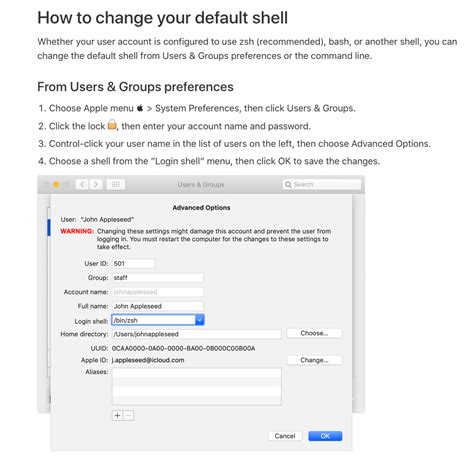Click the forward arrow in the toolbar
The width and height of the screenshot is (474, 471).
click(x=96, y=184)
